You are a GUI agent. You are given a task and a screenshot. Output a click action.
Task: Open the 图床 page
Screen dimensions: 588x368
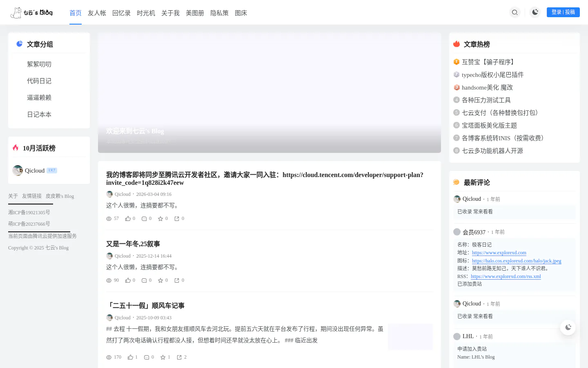[241, 13]
